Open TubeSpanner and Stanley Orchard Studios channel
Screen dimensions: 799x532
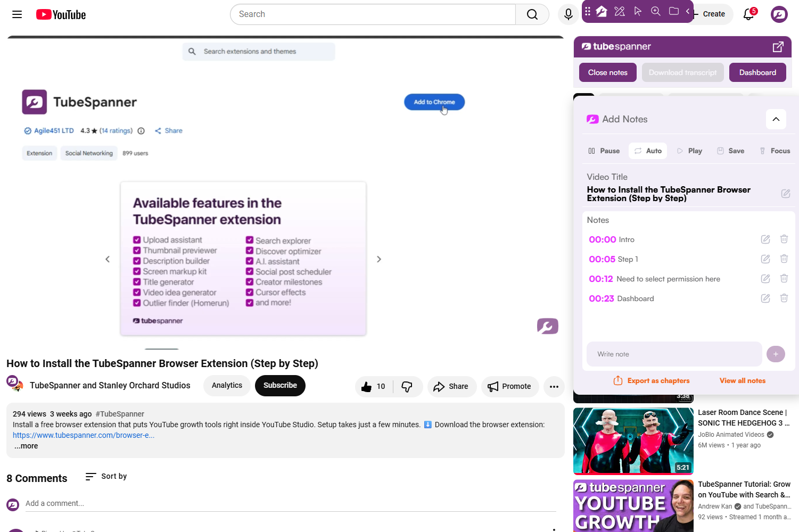pos(110,386)
